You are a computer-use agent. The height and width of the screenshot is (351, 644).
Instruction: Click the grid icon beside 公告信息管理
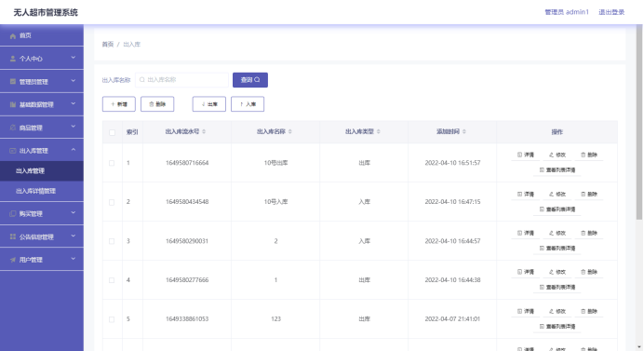(13, 236)
